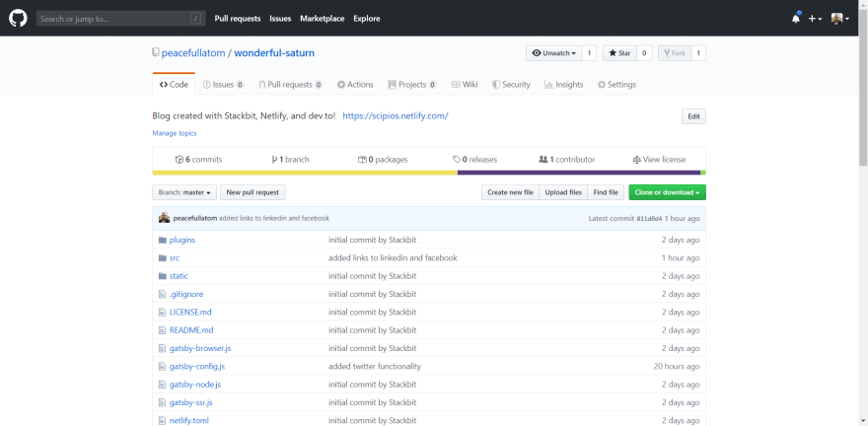View the watchers count 1
868x426 pixels.
click(x=589, y=53)
